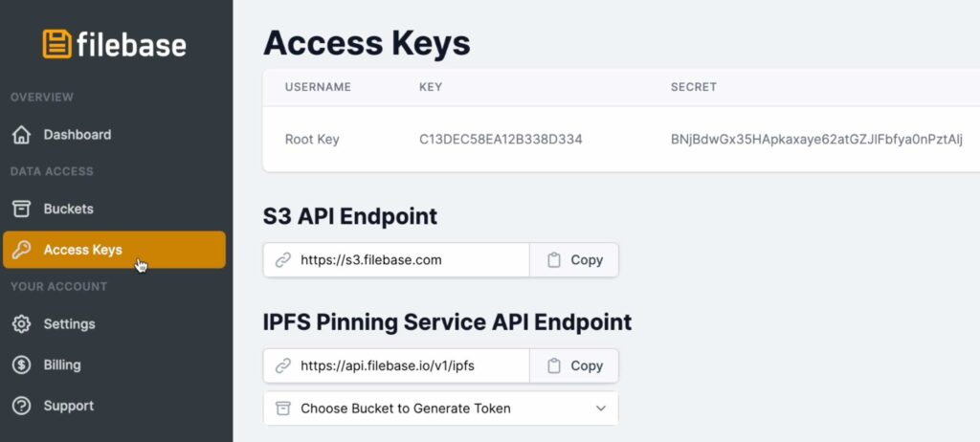Click the api.filebase.io/v1/ipfs URL field
Screen dimensions: 980x442
(x=396, y=365)
